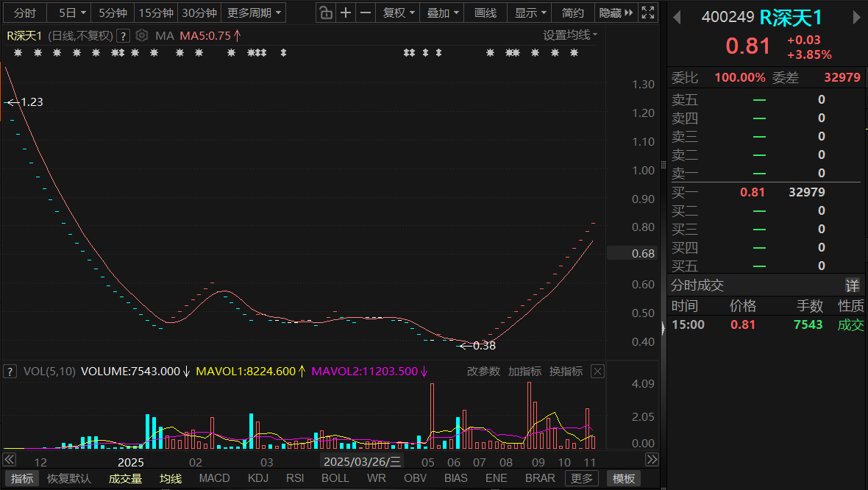Toggle 简约 simple display mode
868x490 pixels.
point(573,13)
